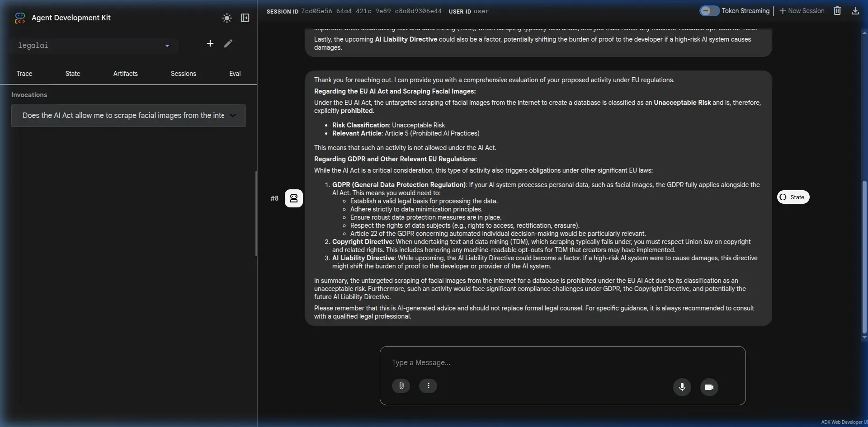Click the State button beside the message
868x427 pixels.
pos(793,197)
